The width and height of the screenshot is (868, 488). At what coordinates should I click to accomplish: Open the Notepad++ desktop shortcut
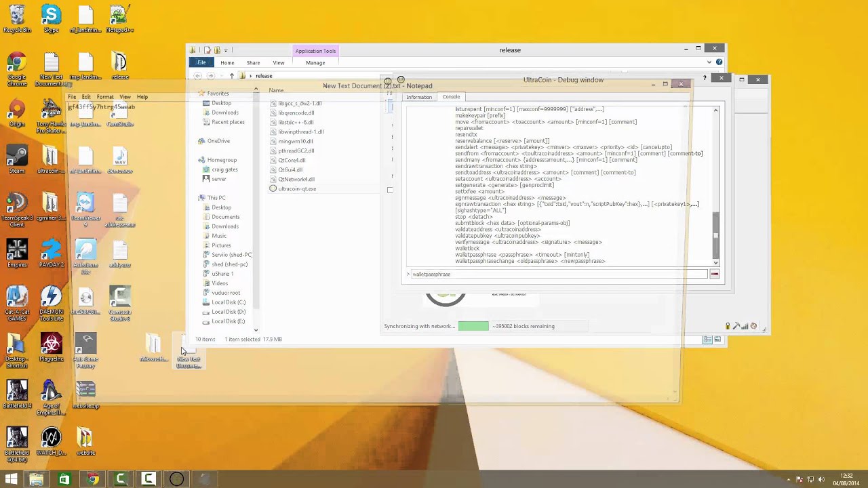coord(119,19)
